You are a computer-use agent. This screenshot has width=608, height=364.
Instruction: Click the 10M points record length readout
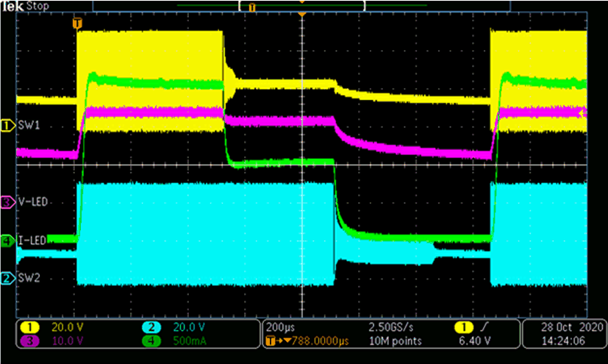click(395, 341)
